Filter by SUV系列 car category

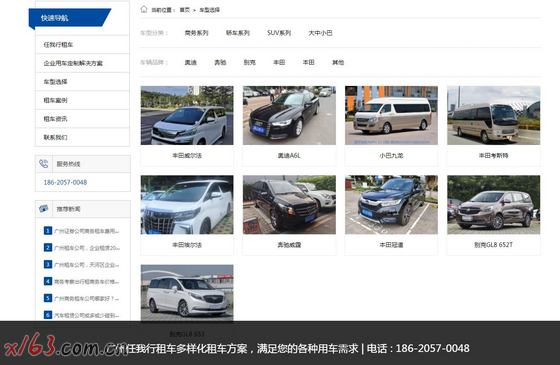pos(279,33)
